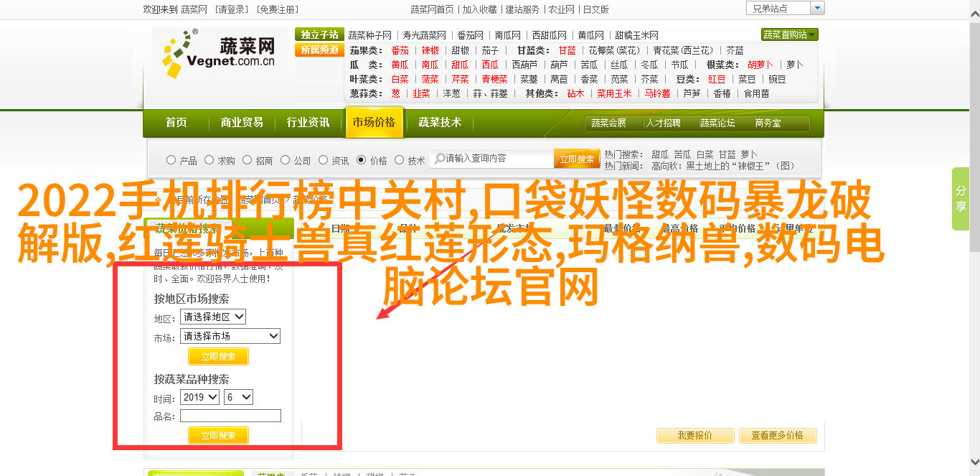Click the 我要报价 button
Image resolution: width=980 pixels, height=476 pixels.
tap(695, 435)
